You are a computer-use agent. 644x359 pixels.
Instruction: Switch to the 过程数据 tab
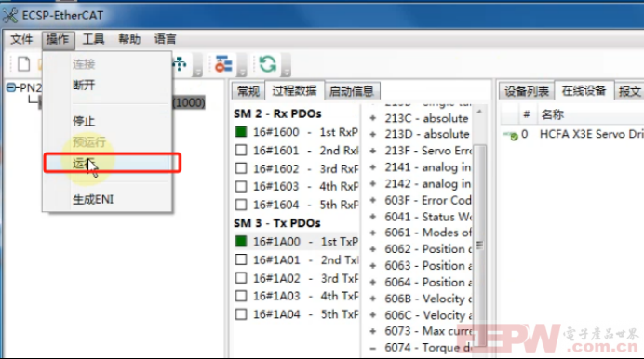pos(294,90)
